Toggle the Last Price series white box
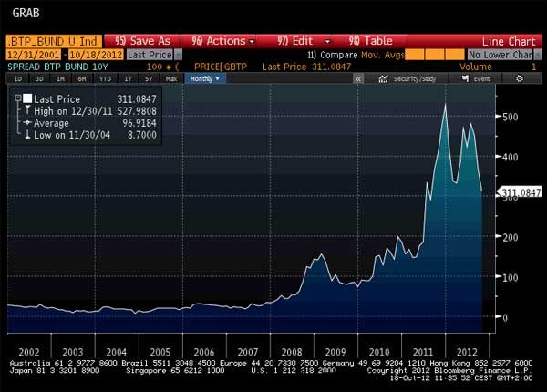The image size is (547, 392). [27, 98]
